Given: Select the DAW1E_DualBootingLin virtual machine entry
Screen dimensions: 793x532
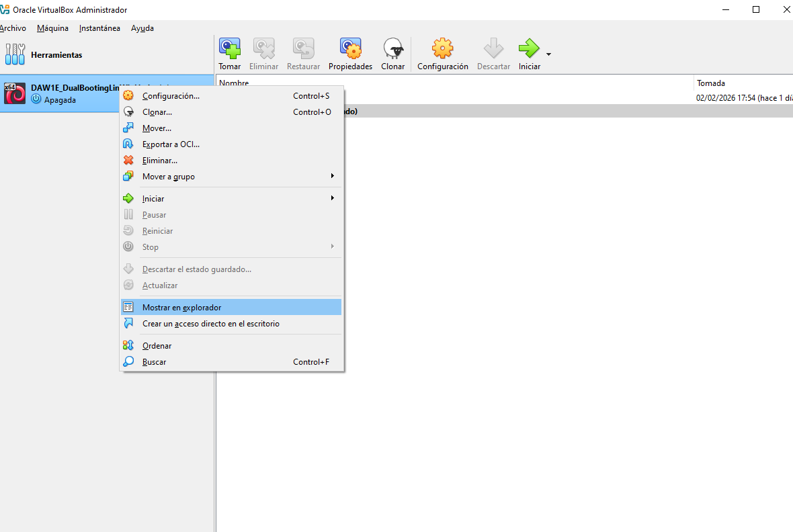Looking at the screenshot, I should point(59,93).
